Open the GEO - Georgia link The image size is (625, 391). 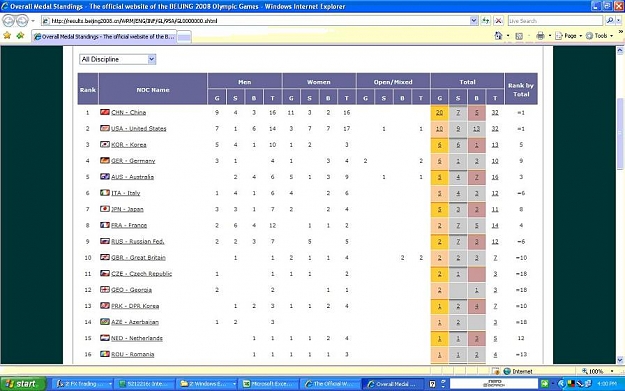131,290
